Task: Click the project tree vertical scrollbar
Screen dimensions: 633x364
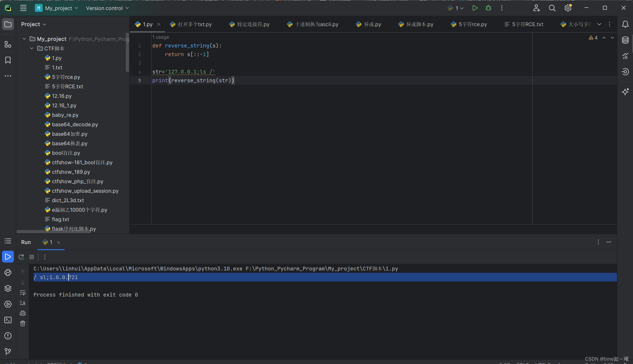Action: click(x=127, y=52)
